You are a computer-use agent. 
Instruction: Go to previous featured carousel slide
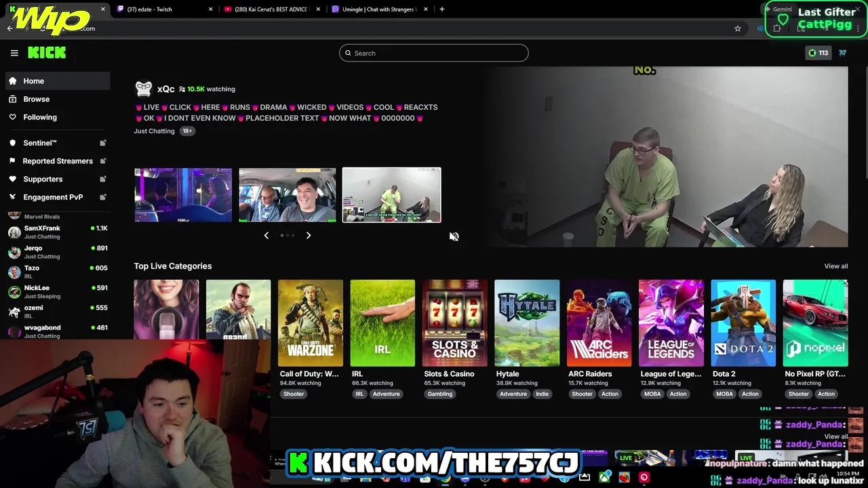click(266, 235)
